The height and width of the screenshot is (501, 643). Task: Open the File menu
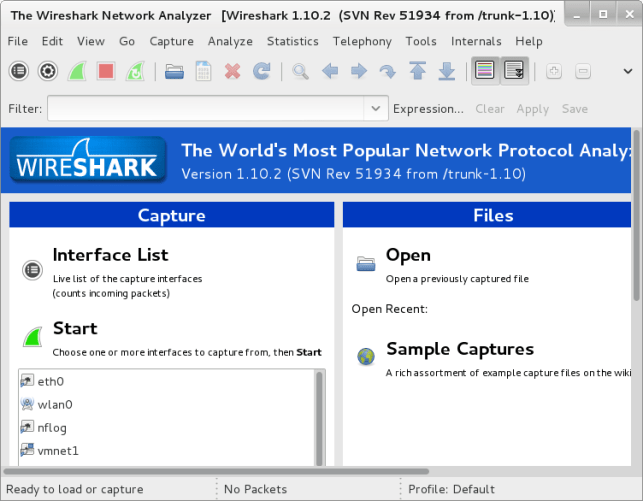click(x=18, y=41)
